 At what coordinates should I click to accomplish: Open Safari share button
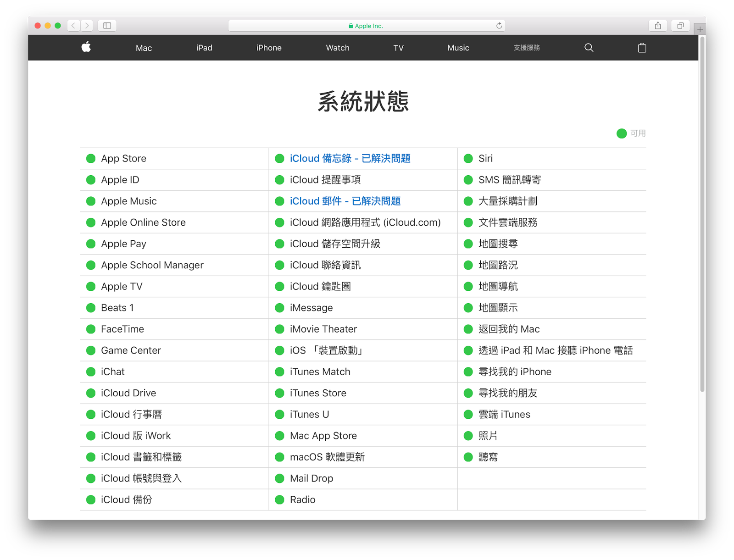click(658, 26)
